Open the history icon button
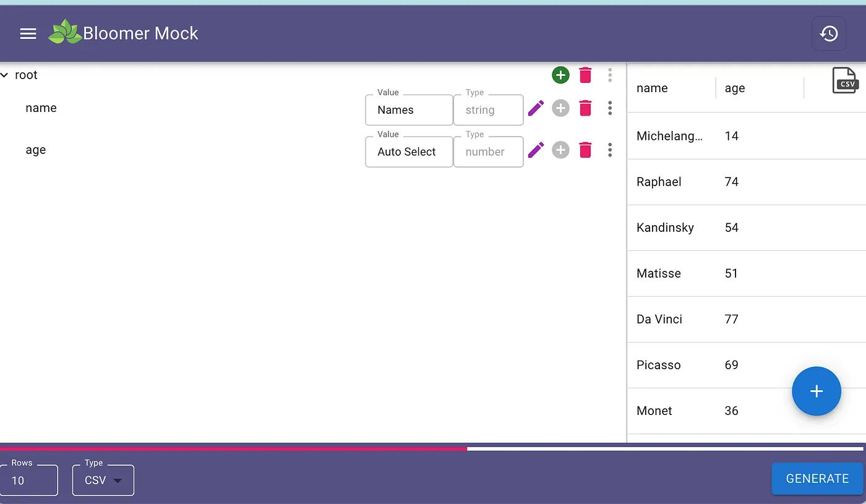Image resolution: width=866 pixels, height=504 pixels. tap(829, 33)
